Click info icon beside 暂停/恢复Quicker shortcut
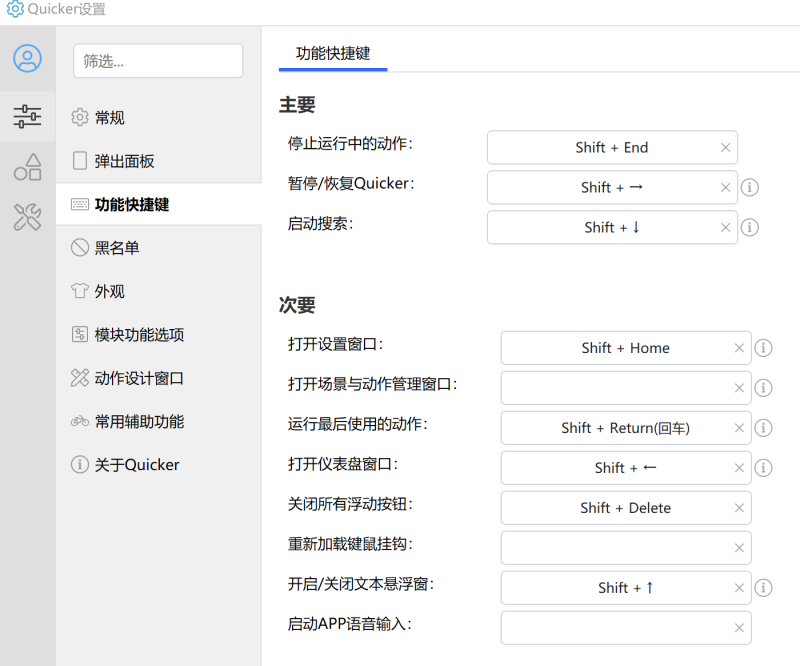Viewport: 800px width, 666px height. 749,187
